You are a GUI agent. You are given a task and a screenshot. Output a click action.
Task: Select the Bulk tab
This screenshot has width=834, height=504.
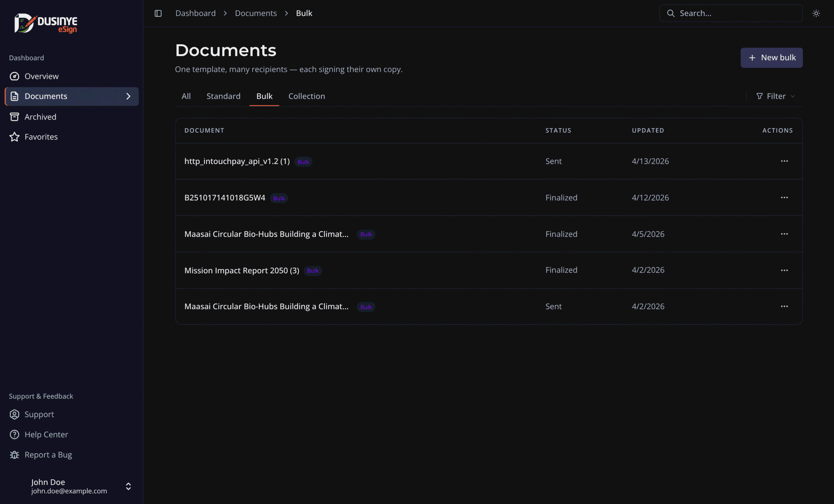point(264,96)
